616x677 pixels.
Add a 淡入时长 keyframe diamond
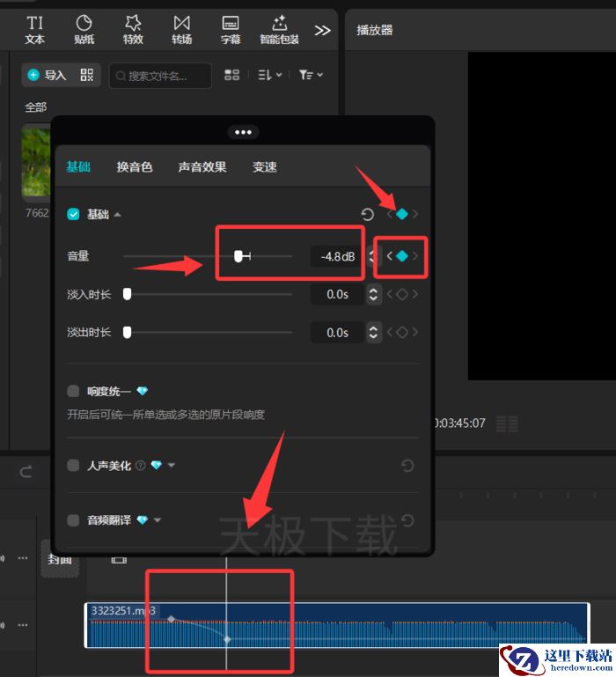[x=402, y=294]
